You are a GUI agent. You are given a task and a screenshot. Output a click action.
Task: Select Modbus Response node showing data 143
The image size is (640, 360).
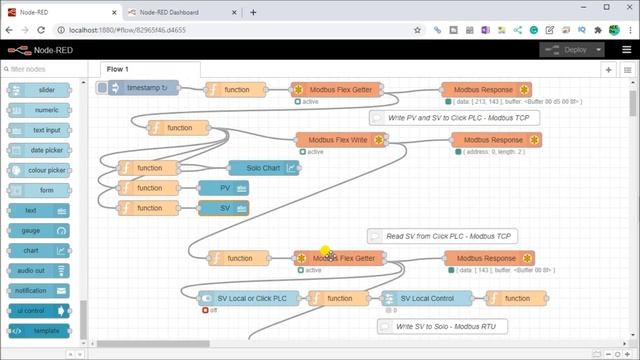tap(489, 258)
